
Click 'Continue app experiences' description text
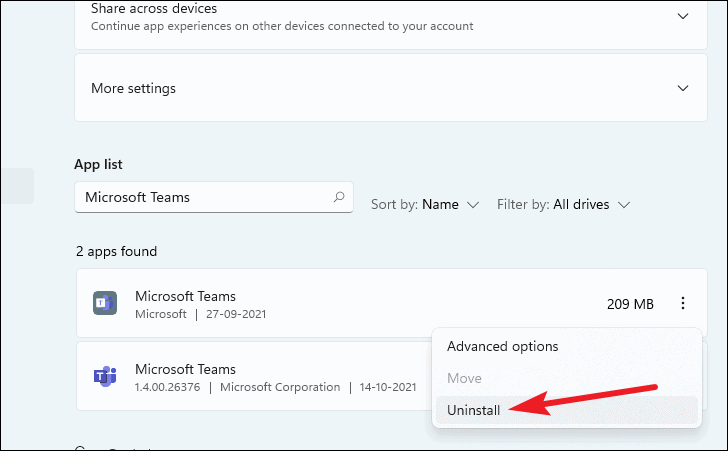(282, 26)
